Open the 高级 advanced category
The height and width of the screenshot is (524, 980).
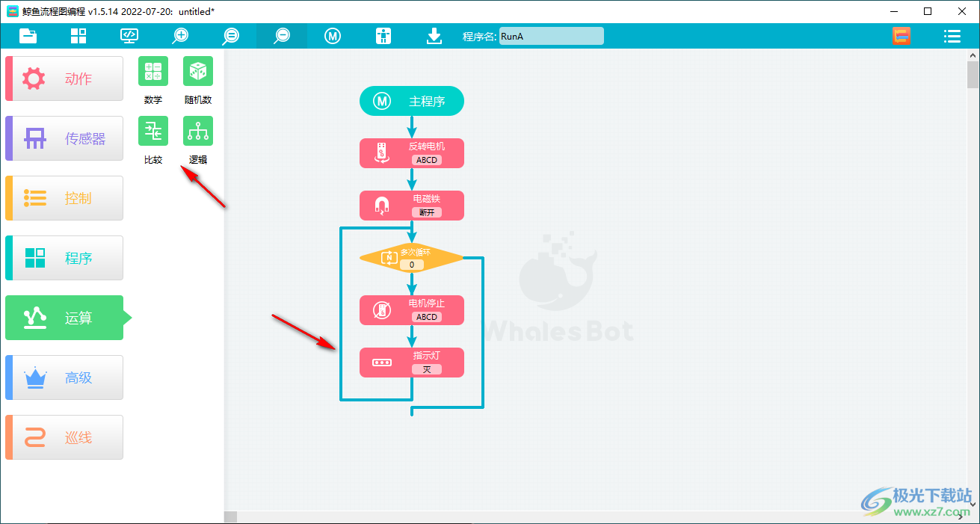(64, 377)
